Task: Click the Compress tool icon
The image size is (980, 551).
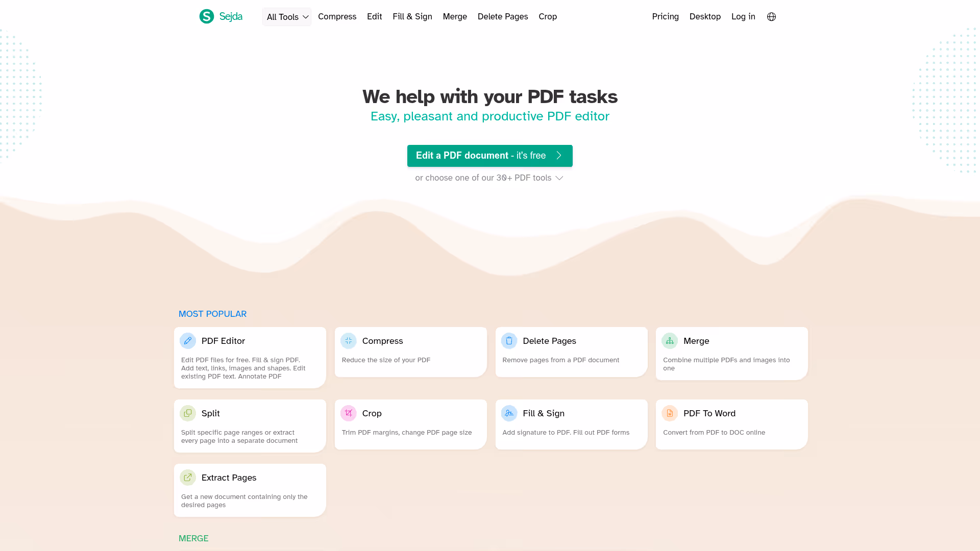Action: point(348,340)
